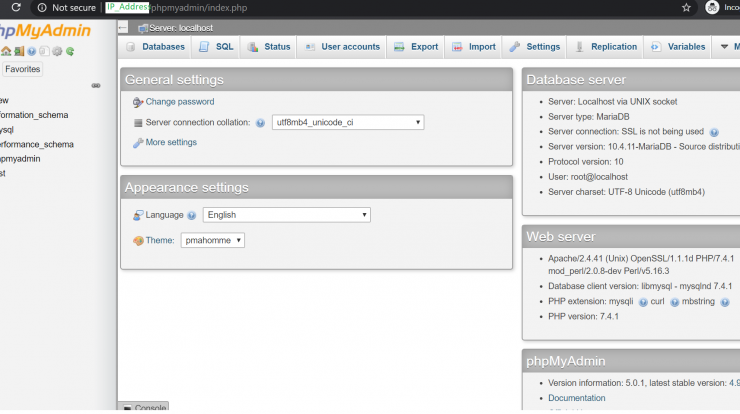Click the More settings link
740x414 pixels.
(x=171, y=143)
